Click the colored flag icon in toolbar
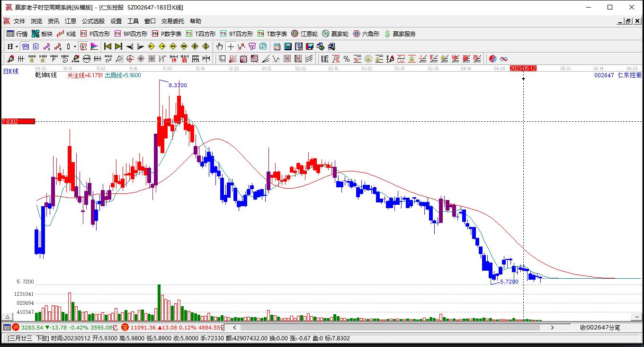644x347 pixels. [x=94, y=46]
